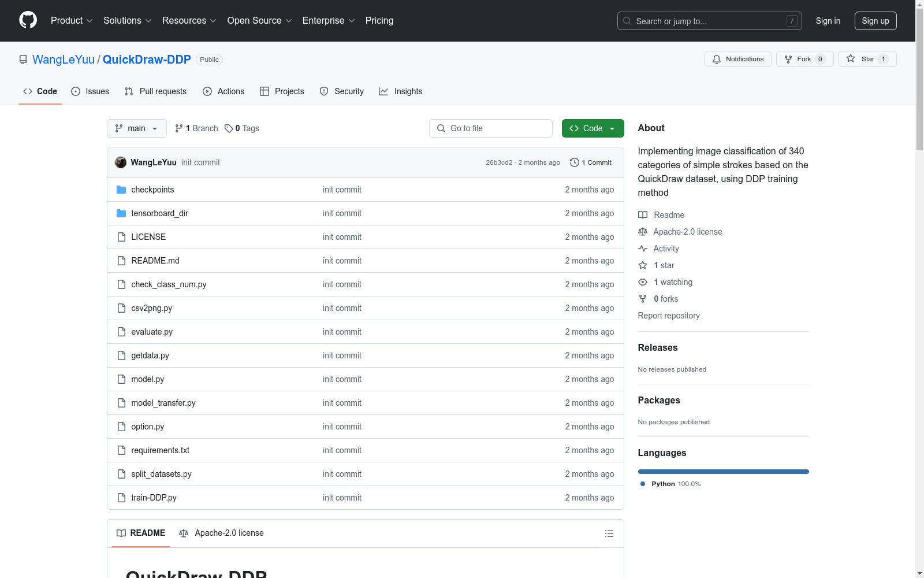This screenshot has height=578, width=924.
Task: Open the check_class_num.py file
Action: pyautogui.click(x=169, y=284)
